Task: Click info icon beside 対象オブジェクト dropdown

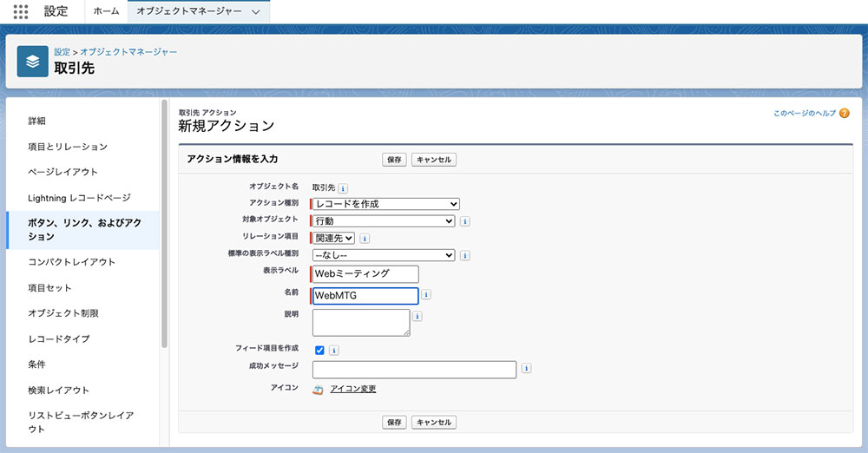Action: tap(465, 221)
